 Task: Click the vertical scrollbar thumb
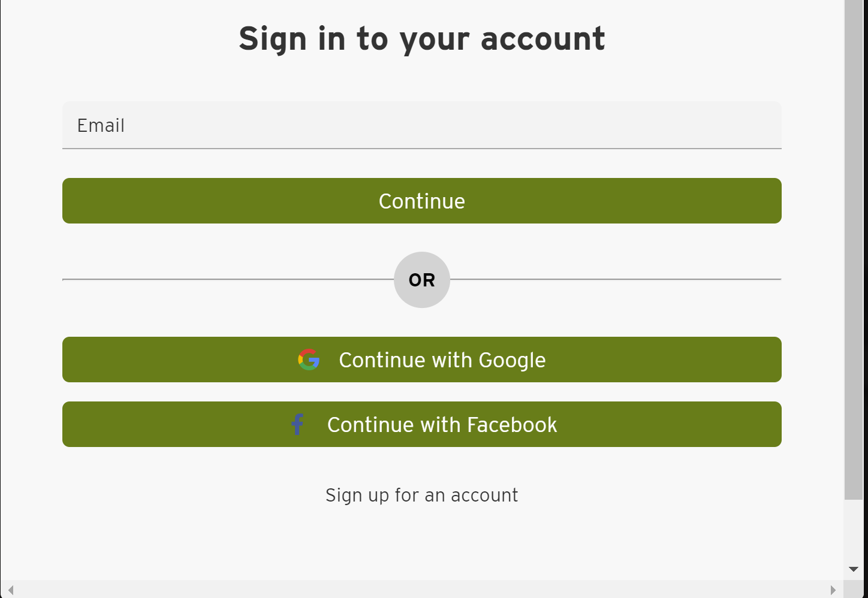click(854, 249)
